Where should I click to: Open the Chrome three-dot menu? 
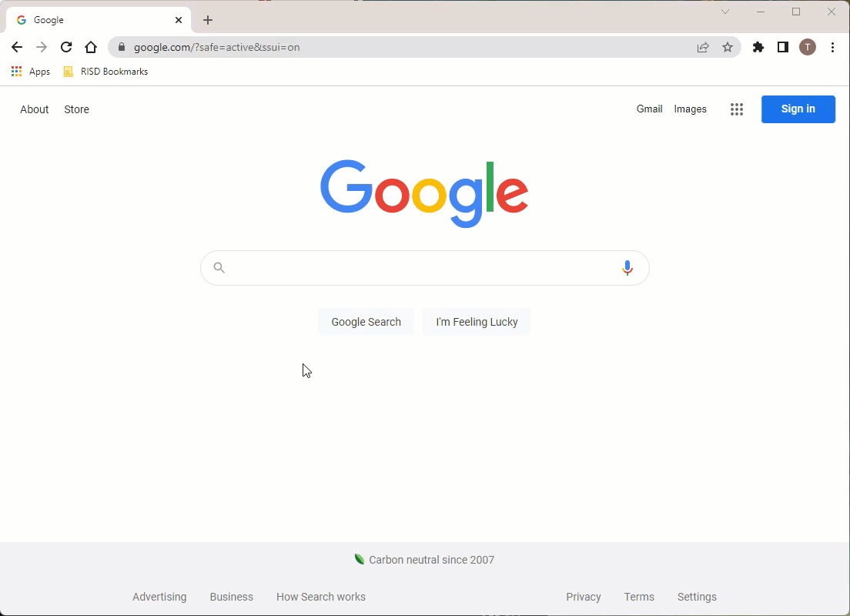pyautogui.click(x=832, y=47)
